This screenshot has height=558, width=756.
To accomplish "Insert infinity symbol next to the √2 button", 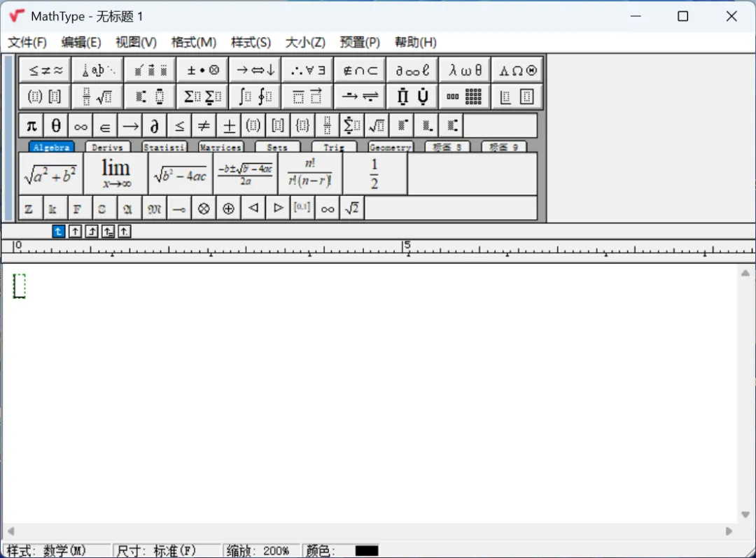I will click(x=328, y=209).
